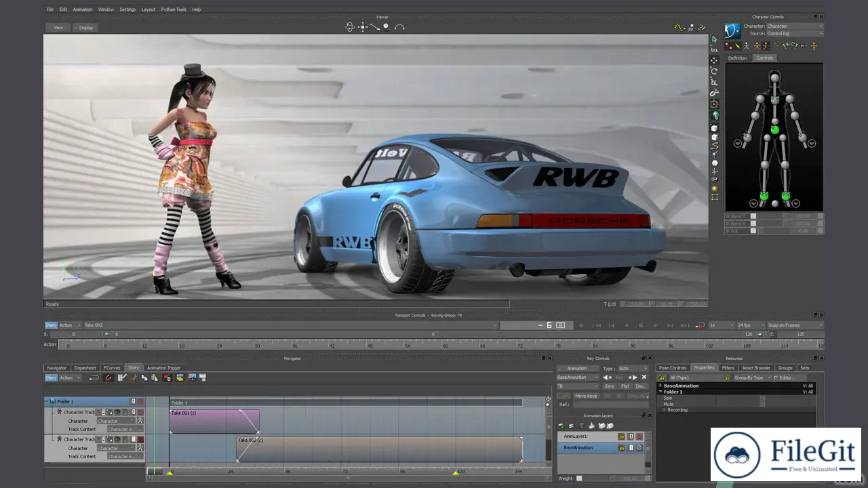This screenshot has height=488, width=868.
Task: Click the 2D display icon above viewer
Action: 692,27
